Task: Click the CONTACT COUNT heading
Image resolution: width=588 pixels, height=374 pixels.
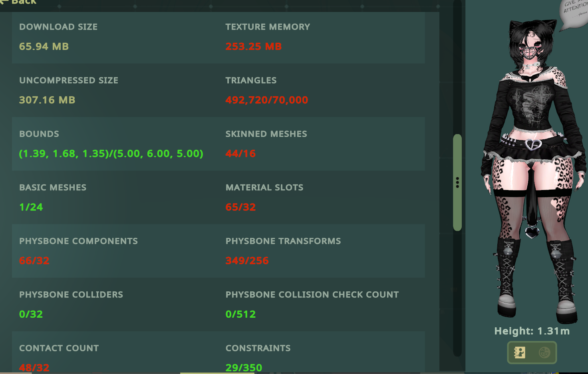Action: coord(59,348)
